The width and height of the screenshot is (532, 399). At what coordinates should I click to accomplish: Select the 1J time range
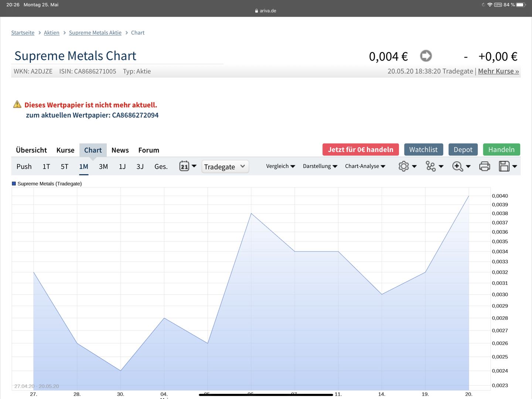coord(122,166)
